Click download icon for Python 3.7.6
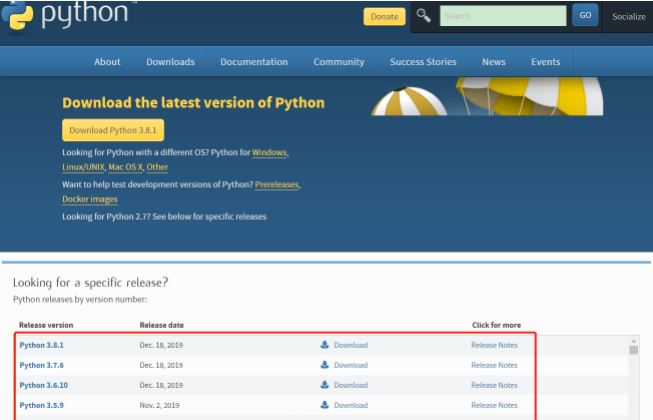The image size is (653, 420). pos(325,365)
